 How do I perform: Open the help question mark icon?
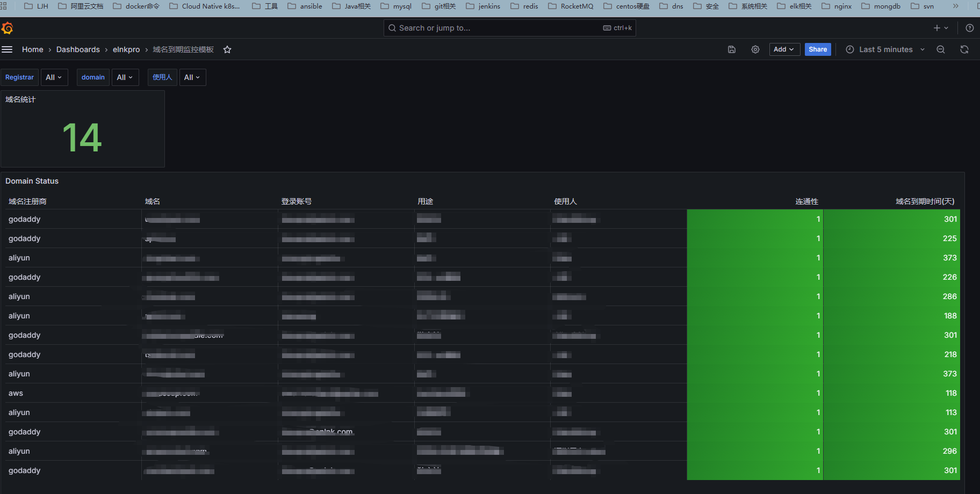point(970,28)
